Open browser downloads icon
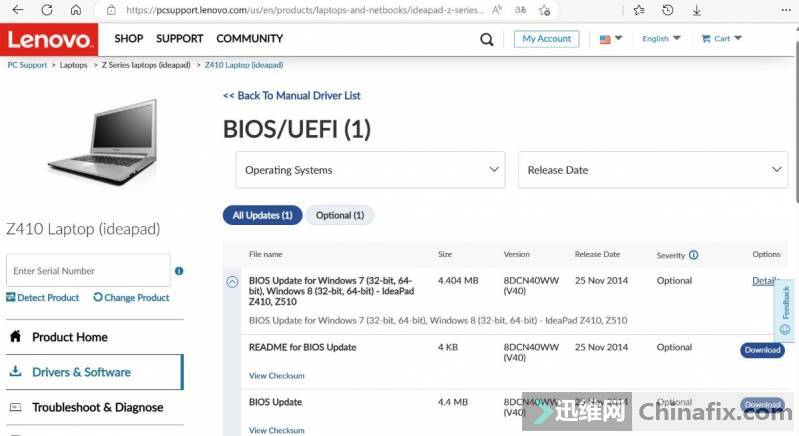The height and width of the screenshot is (436, 799). [x=697, y=10]
